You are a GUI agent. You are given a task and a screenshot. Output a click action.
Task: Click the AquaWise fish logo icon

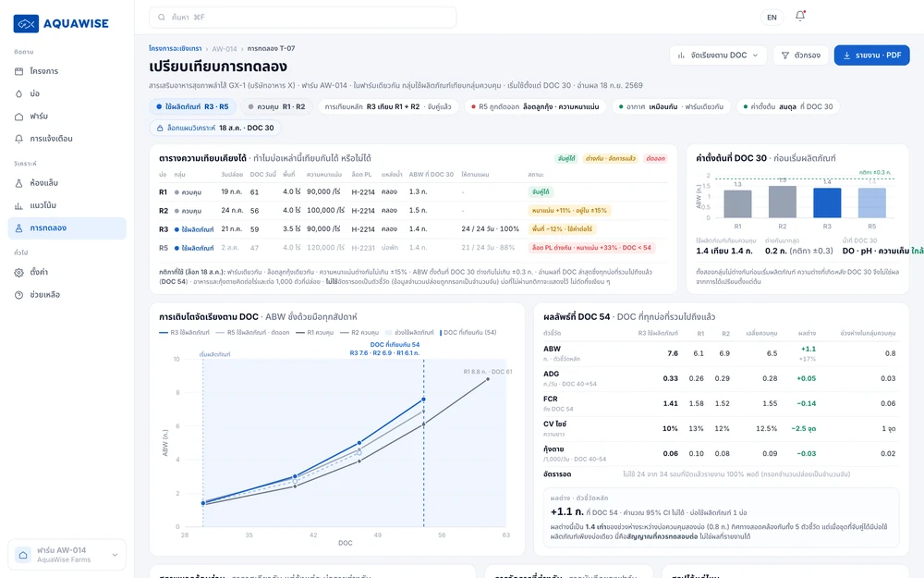[x=26, y=24]
